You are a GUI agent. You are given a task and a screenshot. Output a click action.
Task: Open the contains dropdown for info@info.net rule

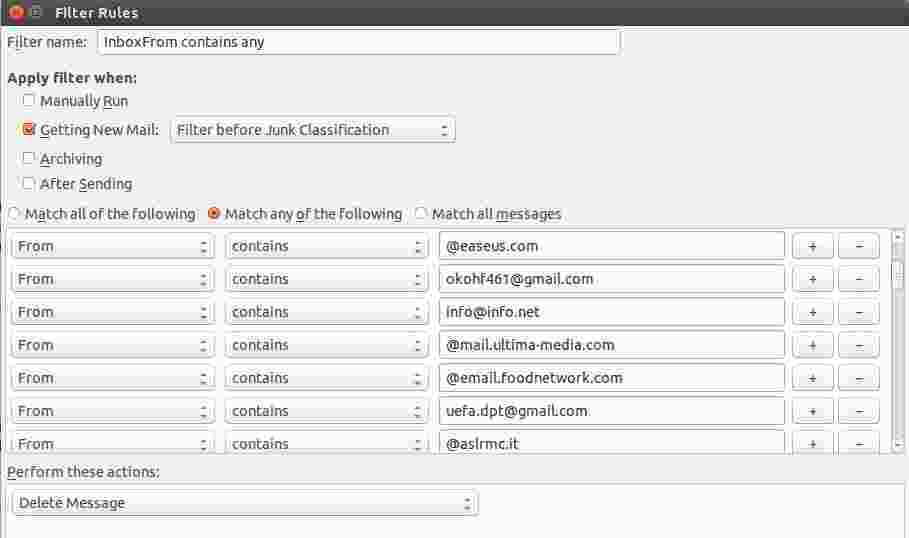(x=327, y=312)
